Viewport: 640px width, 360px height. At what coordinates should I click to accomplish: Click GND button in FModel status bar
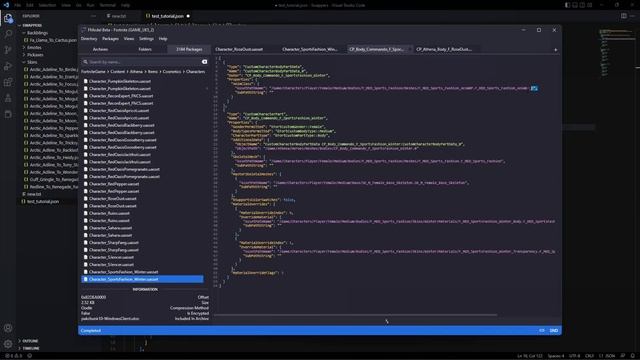pyautogui.click(x=553, y=331)
